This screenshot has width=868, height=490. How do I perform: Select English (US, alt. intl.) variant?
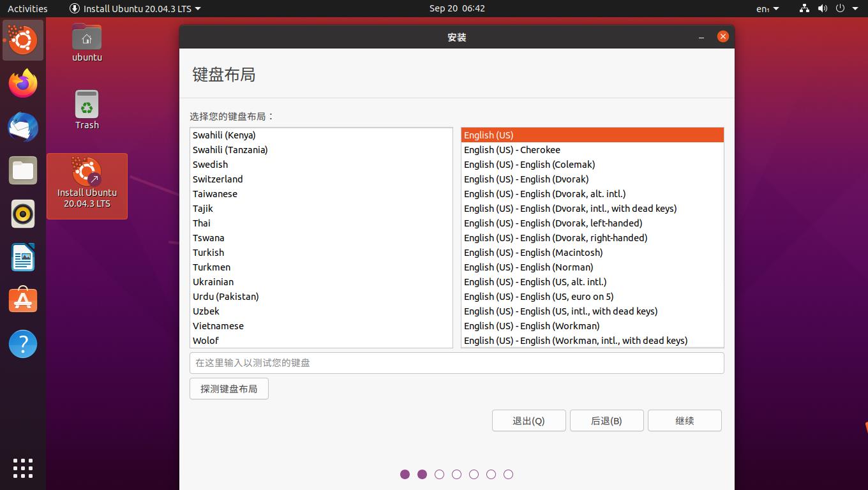[x=592, y=282]
